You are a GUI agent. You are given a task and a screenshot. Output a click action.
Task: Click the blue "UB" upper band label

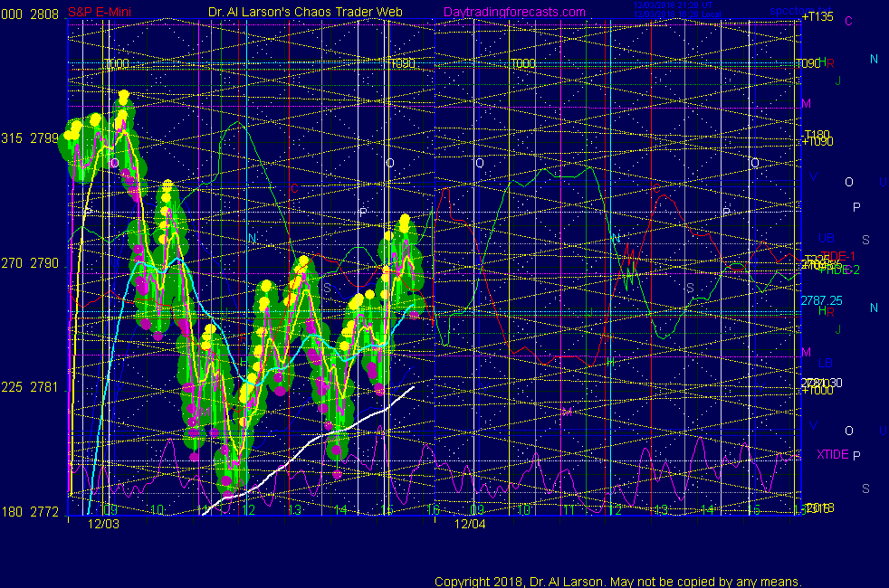[x=826, y=238]
